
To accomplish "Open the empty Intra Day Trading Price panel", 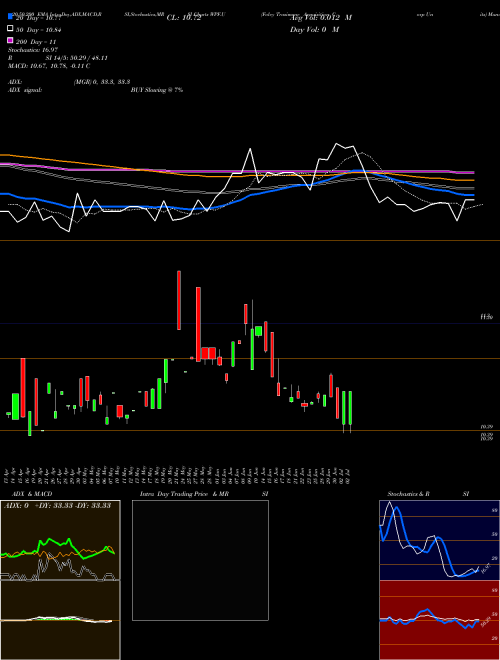I will [200, 560].
